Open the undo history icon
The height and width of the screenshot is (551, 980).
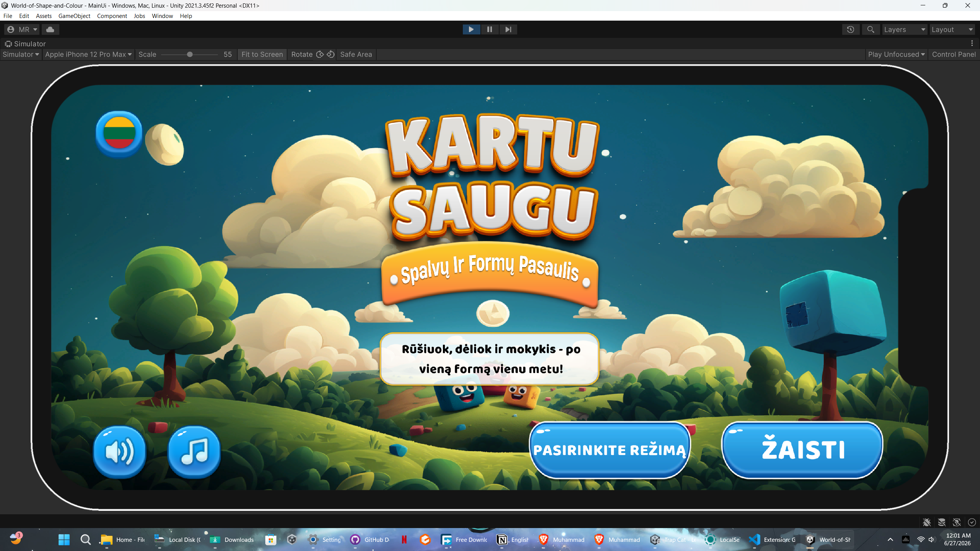coord(851,29)
